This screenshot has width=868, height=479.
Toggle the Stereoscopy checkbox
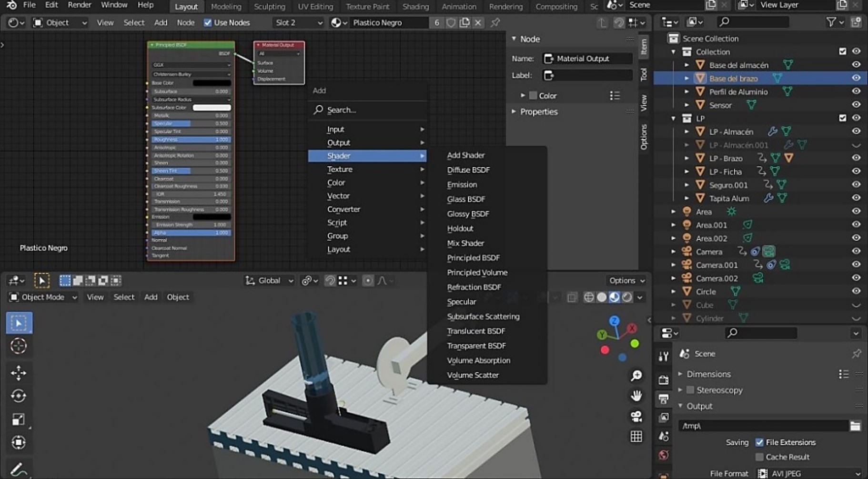coord(690,390)
